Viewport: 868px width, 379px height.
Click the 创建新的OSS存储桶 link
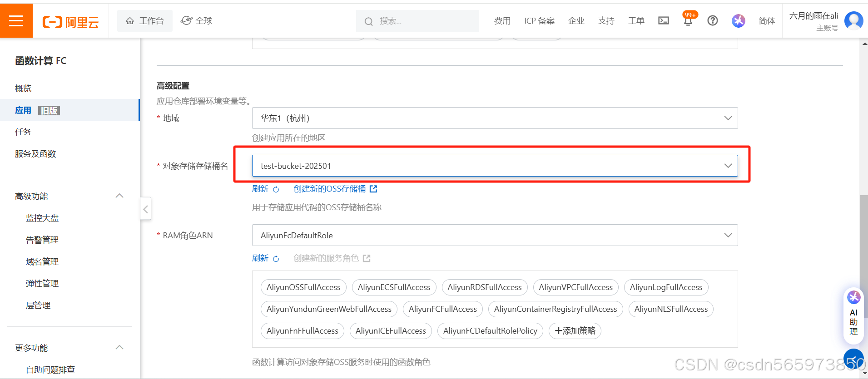pyautogui.click(x=330, y=189)
